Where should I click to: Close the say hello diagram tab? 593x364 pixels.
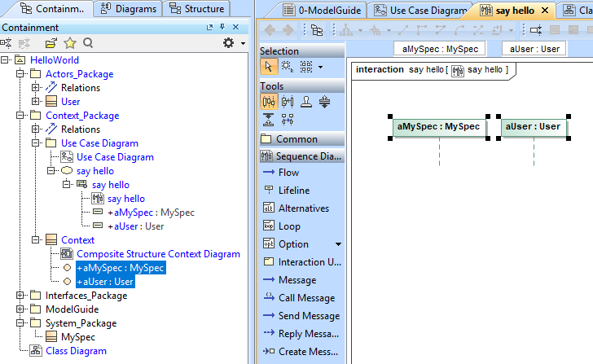click(x=545, y=11)
